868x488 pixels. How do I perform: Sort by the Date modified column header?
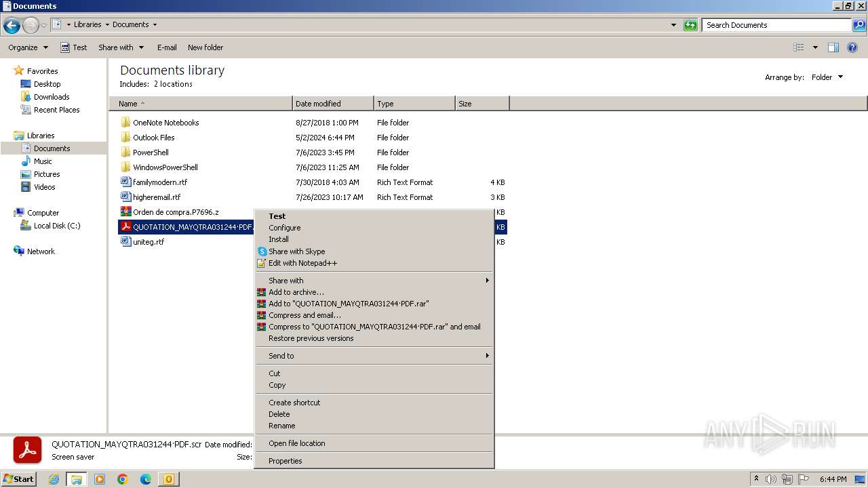[333, 104]
